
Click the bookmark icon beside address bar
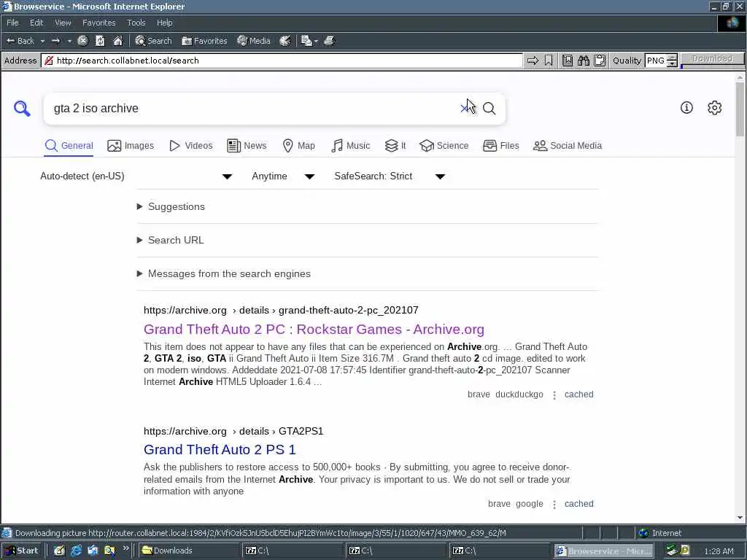tap(549, 61)
